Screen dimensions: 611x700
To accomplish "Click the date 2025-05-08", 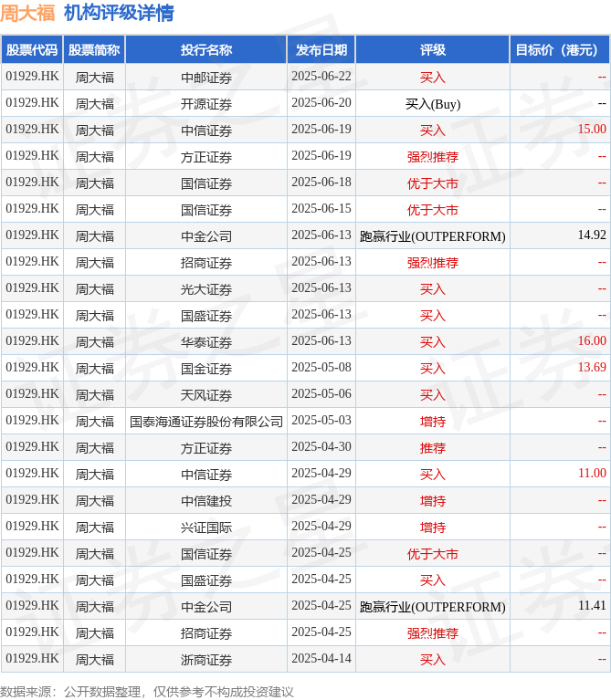I will pyautogui.click(x=321, y=368).
